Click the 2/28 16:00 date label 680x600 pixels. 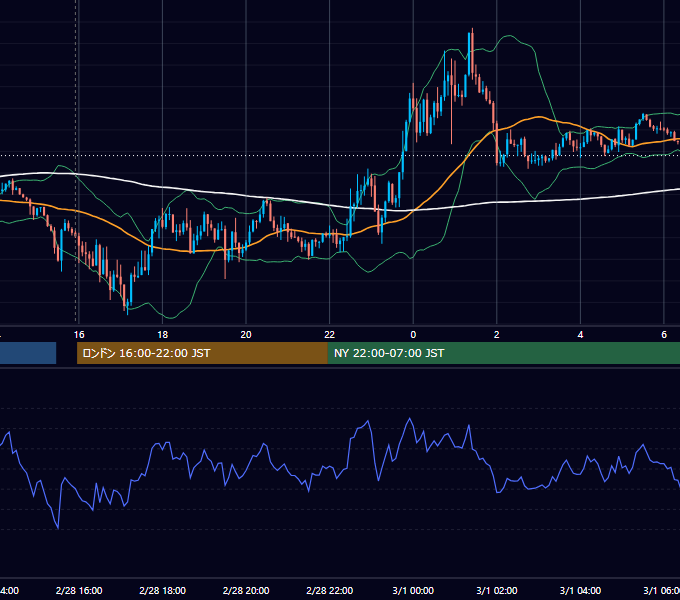pyautogui.click(x=79, y=590)
